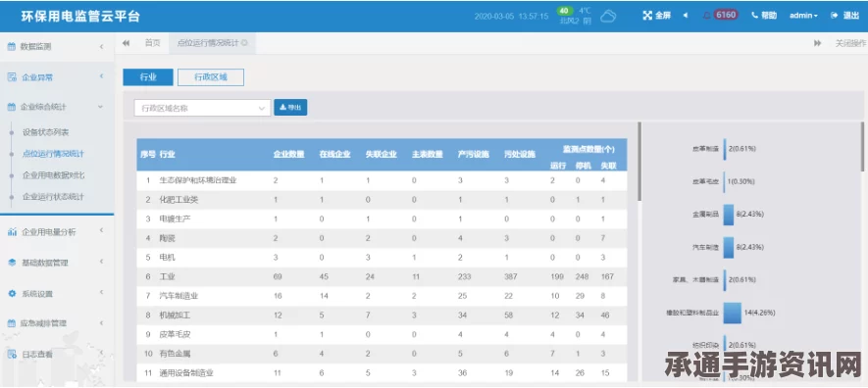This screenshot has height=388, width=868.
Task: Click the 治污设施 column header
Action: [520, 155]
